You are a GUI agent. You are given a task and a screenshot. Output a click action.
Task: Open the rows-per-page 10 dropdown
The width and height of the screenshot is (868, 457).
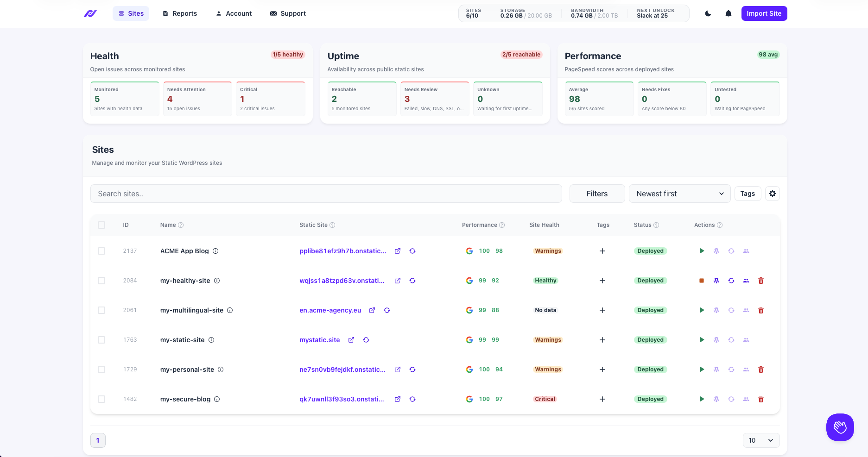[761, 440]
